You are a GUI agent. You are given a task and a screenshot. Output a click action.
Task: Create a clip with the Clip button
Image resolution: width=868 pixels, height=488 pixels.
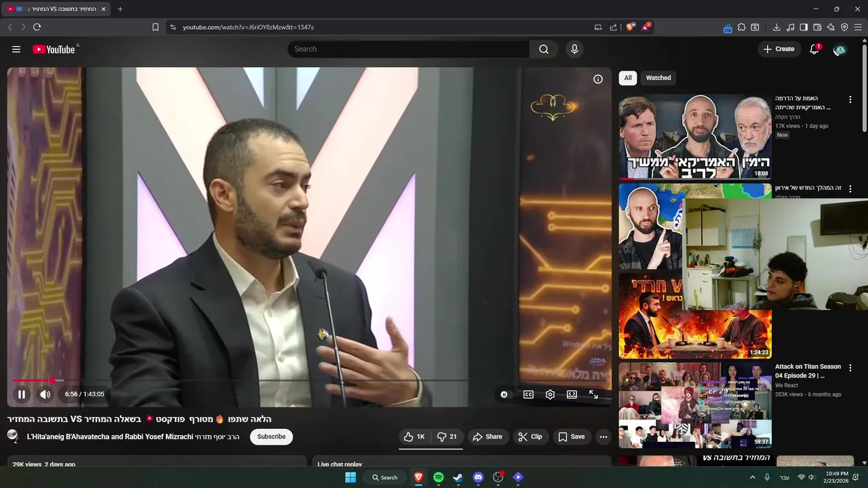tap(530, 436)
